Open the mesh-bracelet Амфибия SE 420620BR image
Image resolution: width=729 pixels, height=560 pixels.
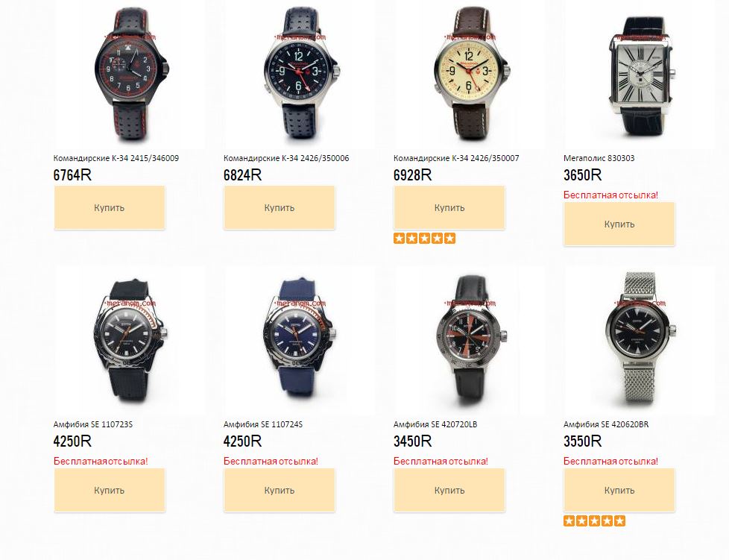[640, 341]
